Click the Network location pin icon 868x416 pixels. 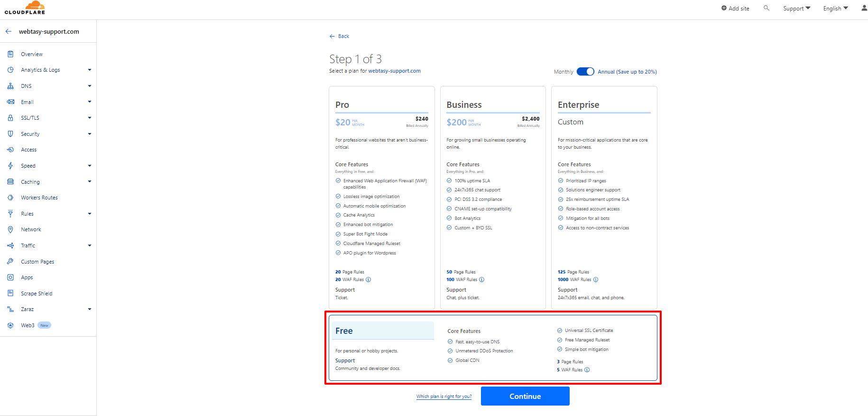(x=10, y=229)
